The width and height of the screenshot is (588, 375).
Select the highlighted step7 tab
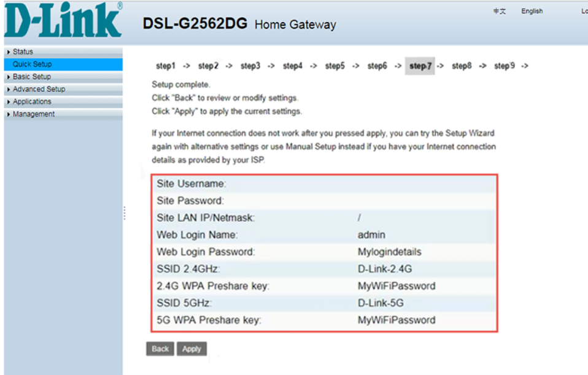pos(420,66)
